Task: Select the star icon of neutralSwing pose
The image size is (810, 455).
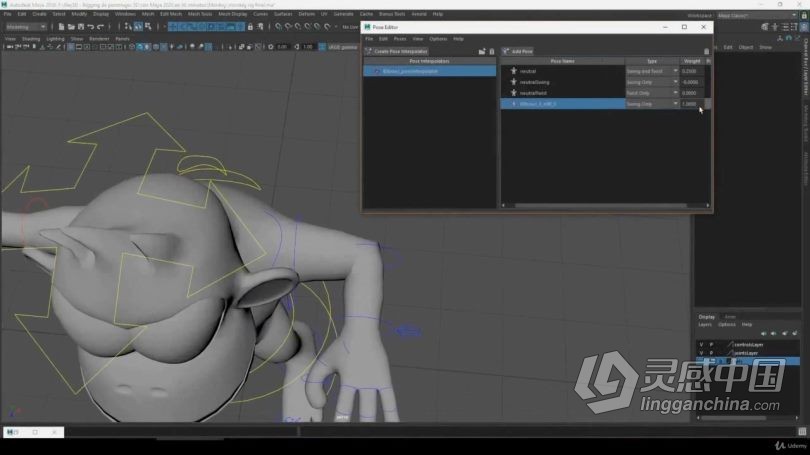Action: [x=513, y=82]
